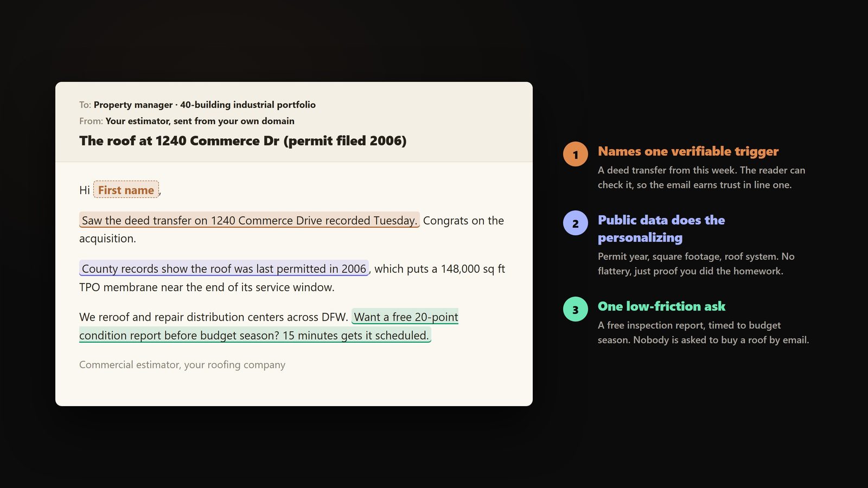
Task: Click the highlighted County records permit phrase
Action: point(224,268)
